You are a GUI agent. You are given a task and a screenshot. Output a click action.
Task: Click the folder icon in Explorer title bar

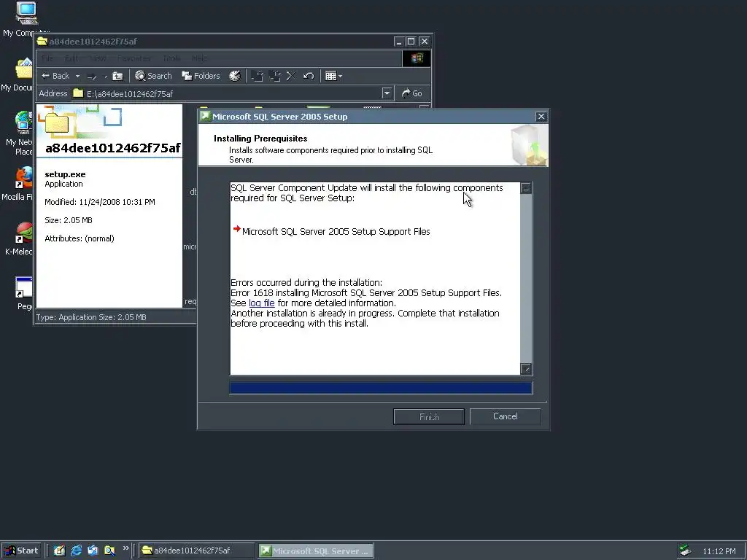point(42,42)
